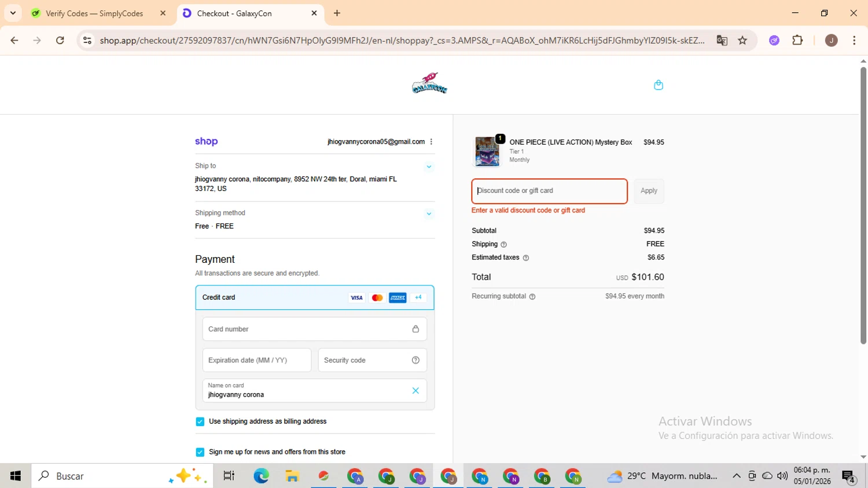Open the clock showing 06:04 p. m.

click(812, 476)
